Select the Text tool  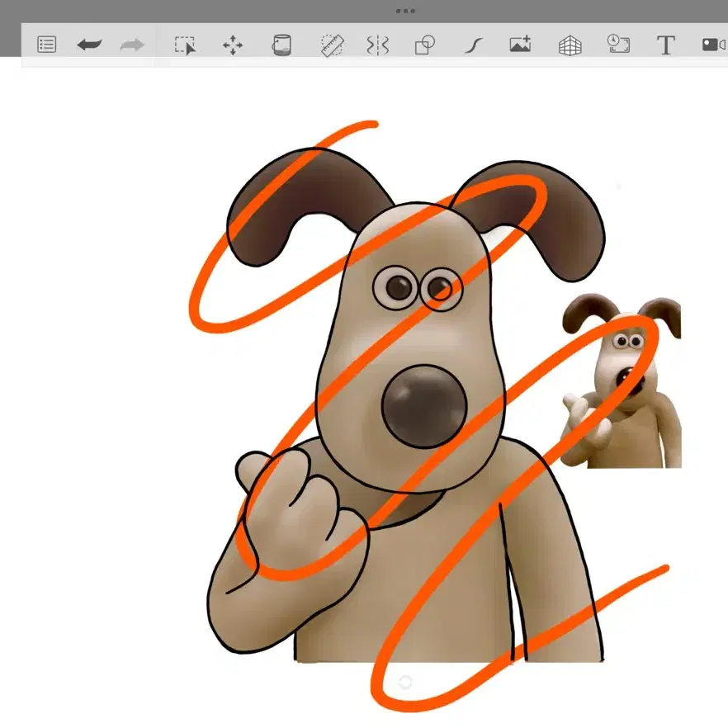tap(666, 45)
